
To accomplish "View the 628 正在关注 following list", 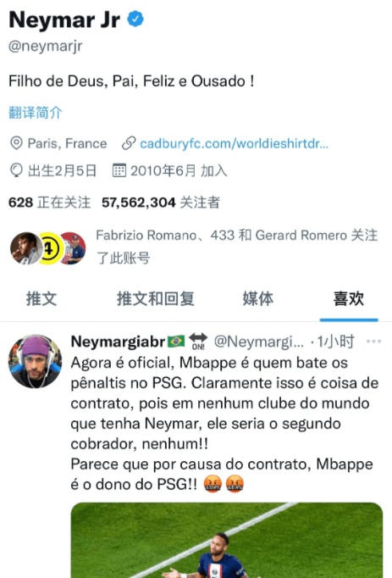I will pos(49,203).
